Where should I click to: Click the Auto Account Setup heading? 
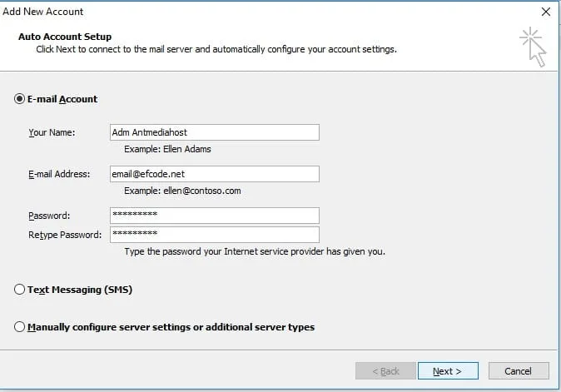click(x=65, y=37)
